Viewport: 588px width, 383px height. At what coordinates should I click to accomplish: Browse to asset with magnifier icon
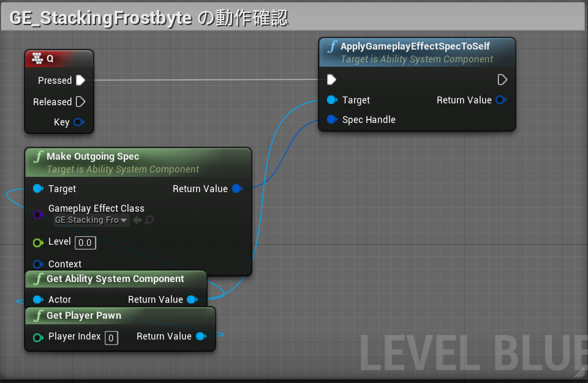coord(149,220)
